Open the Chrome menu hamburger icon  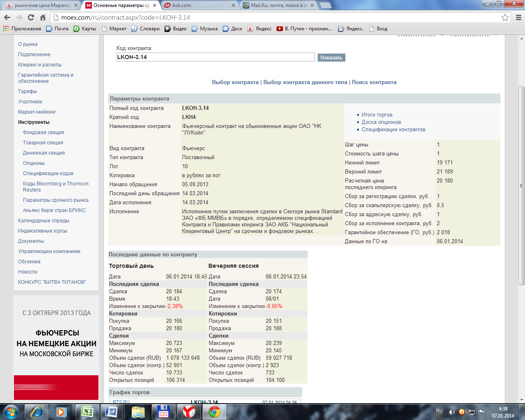[x=518, y=17]
